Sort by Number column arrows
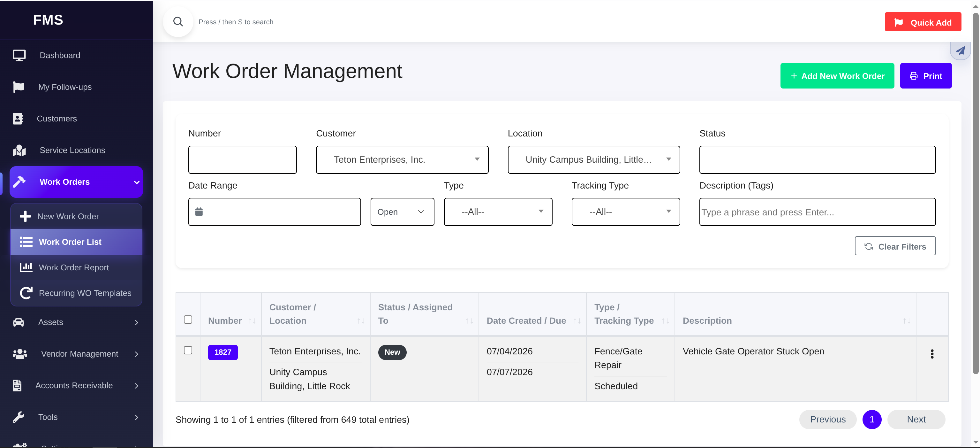This screenshot has width=980, height=448. pyautogui.click(x=252, y=321)
